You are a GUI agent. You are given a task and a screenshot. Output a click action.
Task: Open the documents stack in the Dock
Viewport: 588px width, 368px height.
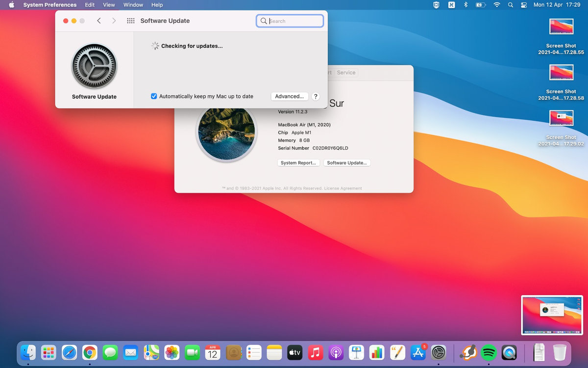[x=539, y=352]
